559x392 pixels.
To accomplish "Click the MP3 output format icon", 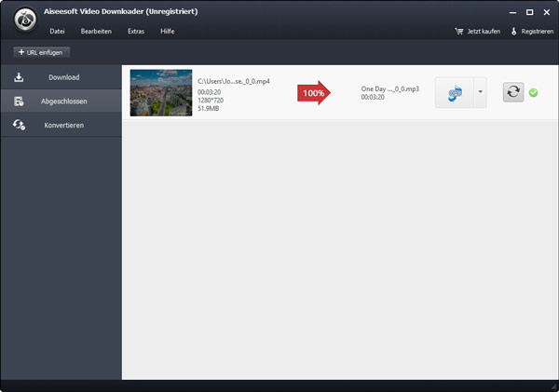I will (x=455, y=93).
